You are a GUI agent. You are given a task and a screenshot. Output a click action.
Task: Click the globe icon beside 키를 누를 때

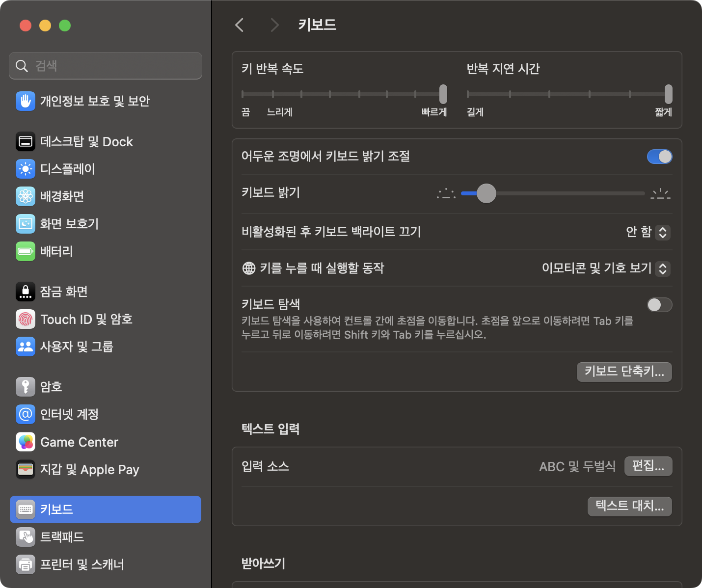click(x=249, y=268)
